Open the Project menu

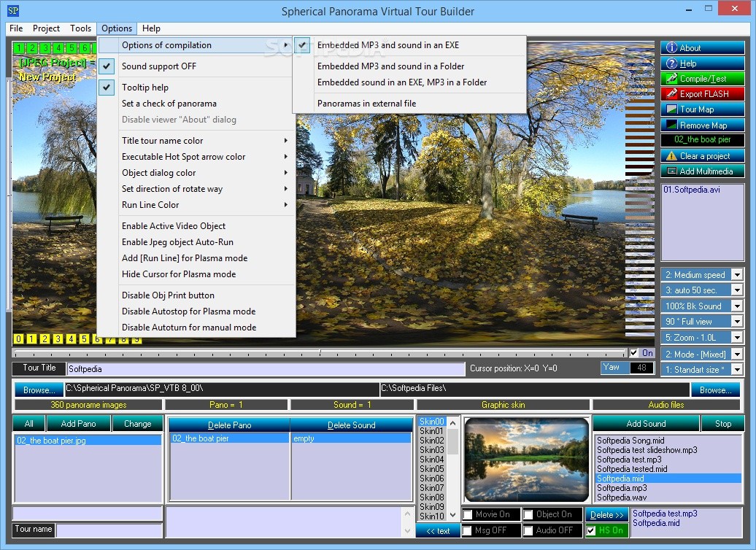pyautogui.click(x=46, y=28)
